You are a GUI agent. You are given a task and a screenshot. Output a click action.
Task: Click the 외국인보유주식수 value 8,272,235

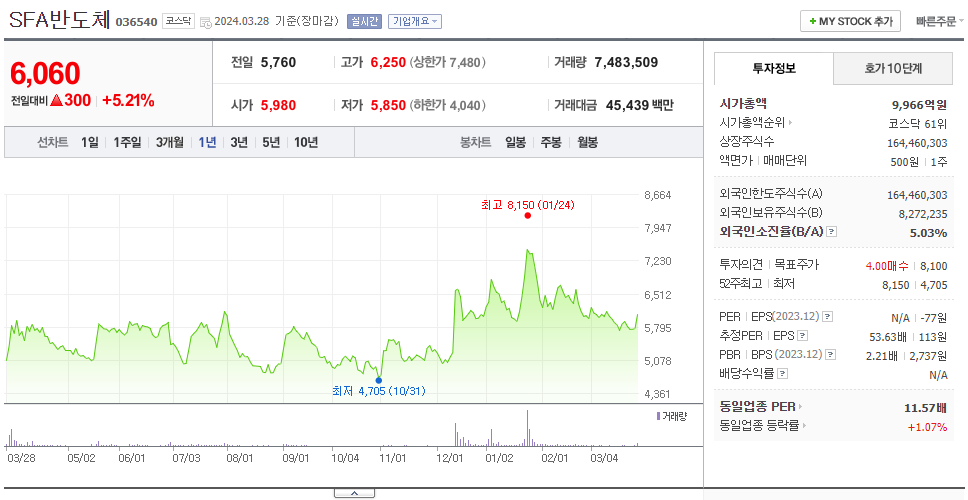[x=923, y=214]
